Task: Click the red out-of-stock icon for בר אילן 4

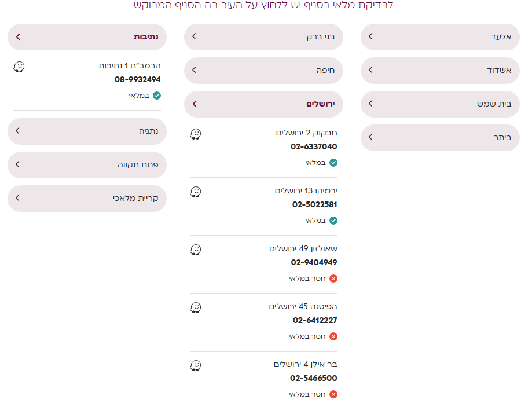Action: 333,394
